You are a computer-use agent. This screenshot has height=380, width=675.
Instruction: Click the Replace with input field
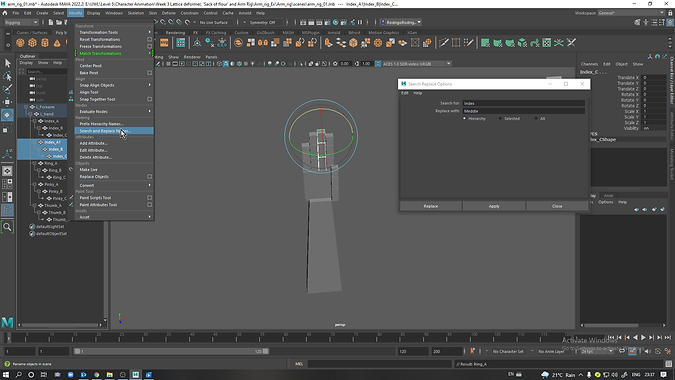[x=523, y=111]
